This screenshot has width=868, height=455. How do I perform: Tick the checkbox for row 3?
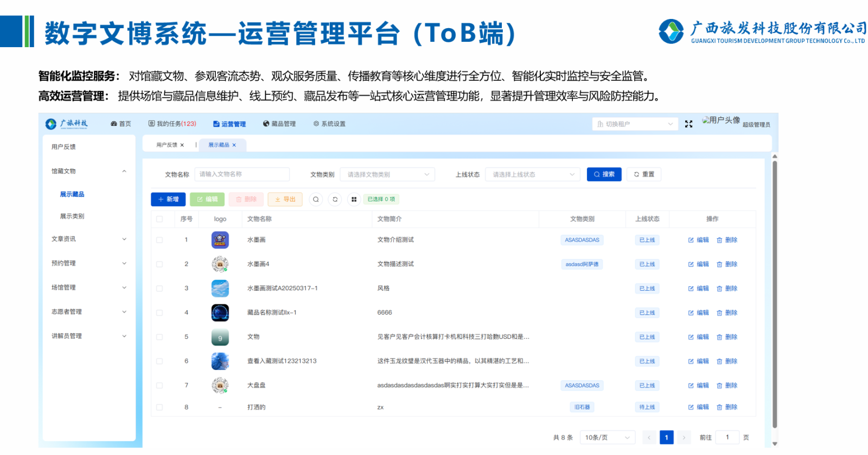click(x=159, y=289)
